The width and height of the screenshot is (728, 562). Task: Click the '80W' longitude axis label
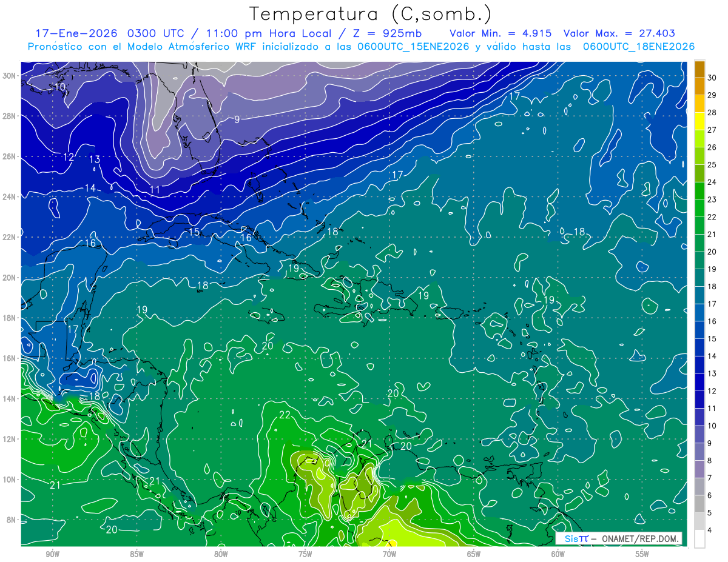click(x=221, y=554)
